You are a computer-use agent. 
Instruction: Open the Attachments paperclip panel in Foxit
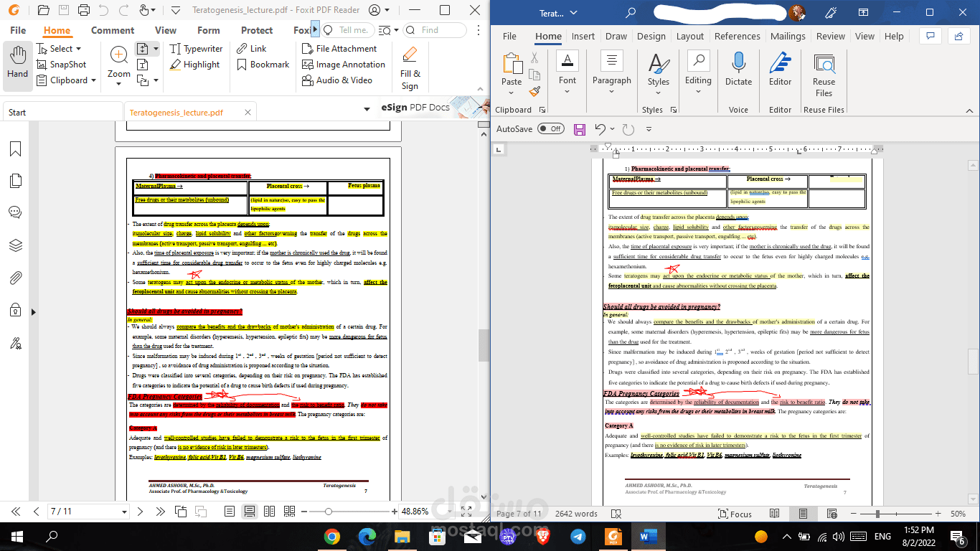pyautogui.click(x=15, y=278)
